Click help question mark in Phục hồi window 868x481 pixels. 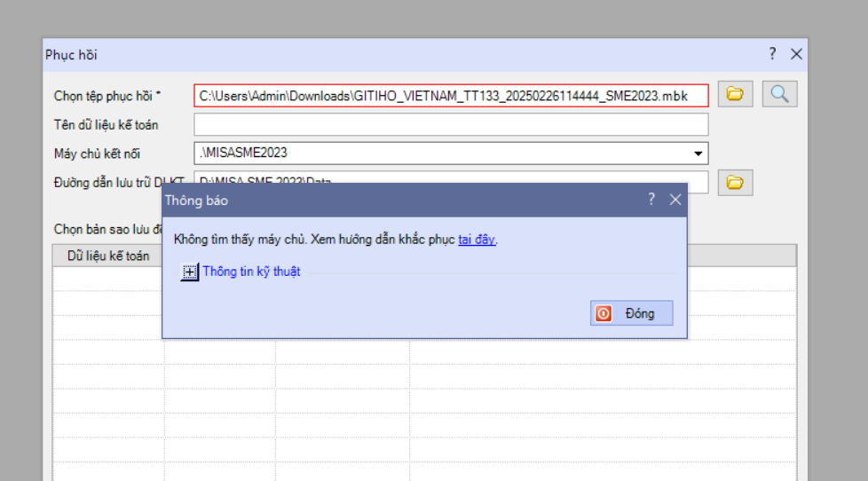[x=772, y=53]
